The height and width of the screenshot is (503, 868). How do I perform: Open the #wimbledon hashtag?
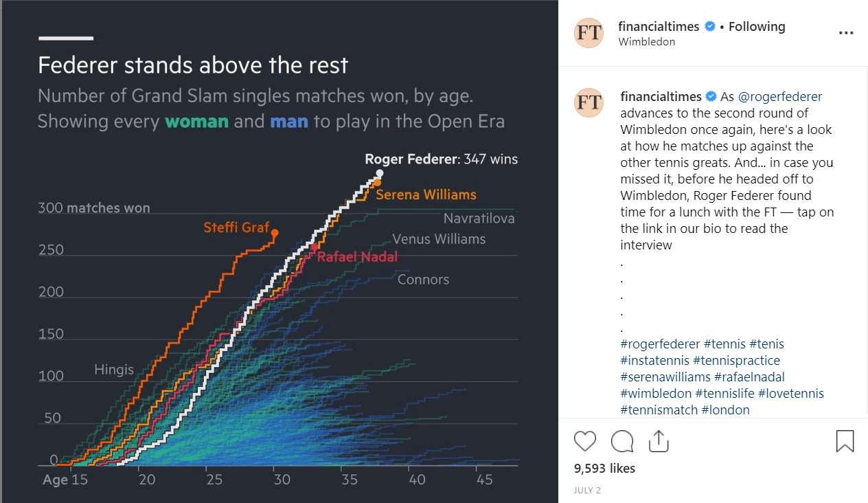pos(656,394)
